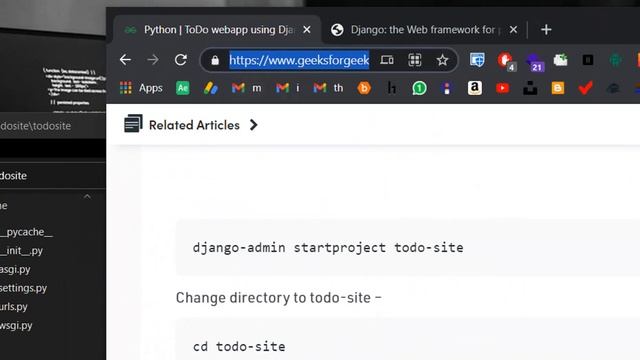
Task: Close the Django Web framework tab
Action: click(x=513, y=30)
